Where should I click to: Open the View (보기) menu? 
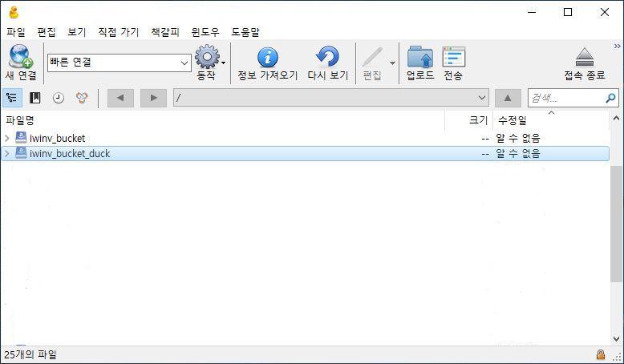pos(77,32)
